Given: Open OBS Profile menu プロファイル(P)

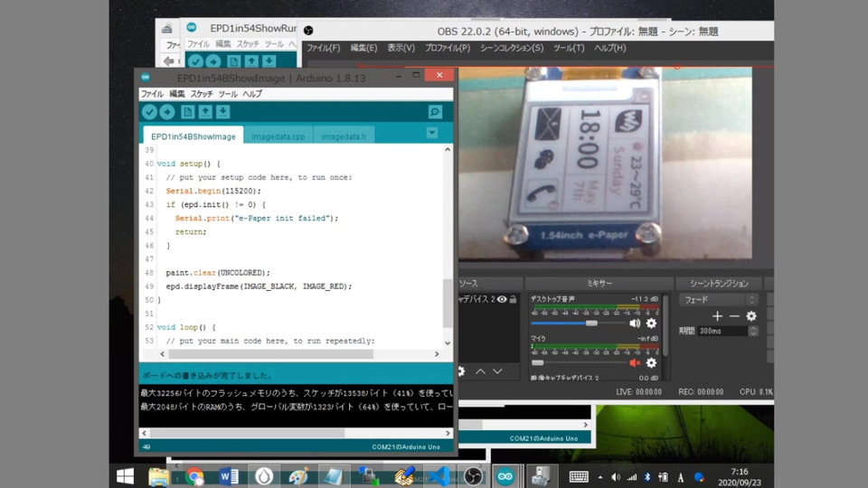Looking at the screenshot, I should click(x=448, y=48).
